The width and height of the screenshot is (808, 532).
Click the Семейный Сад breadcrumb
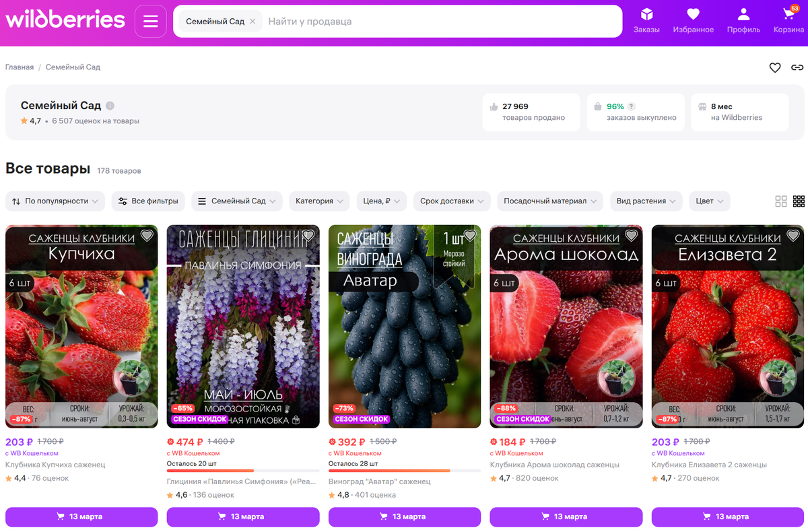[x=73, y=67]
